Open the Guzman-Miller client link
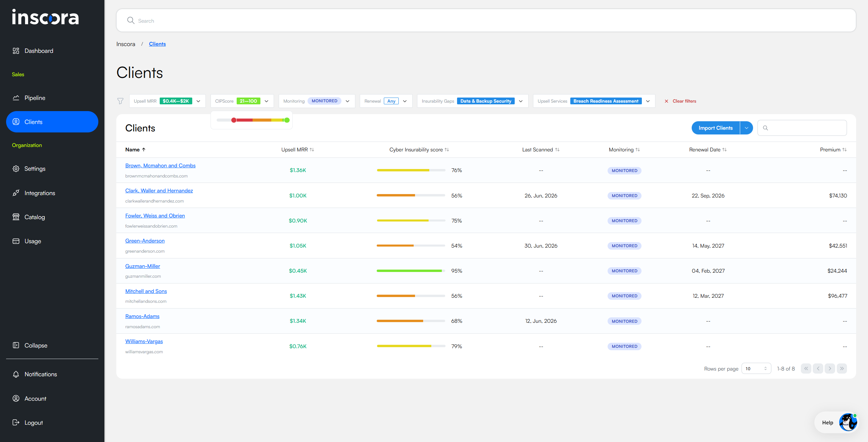This screenshot has width=868, height=442. [143, 266]
